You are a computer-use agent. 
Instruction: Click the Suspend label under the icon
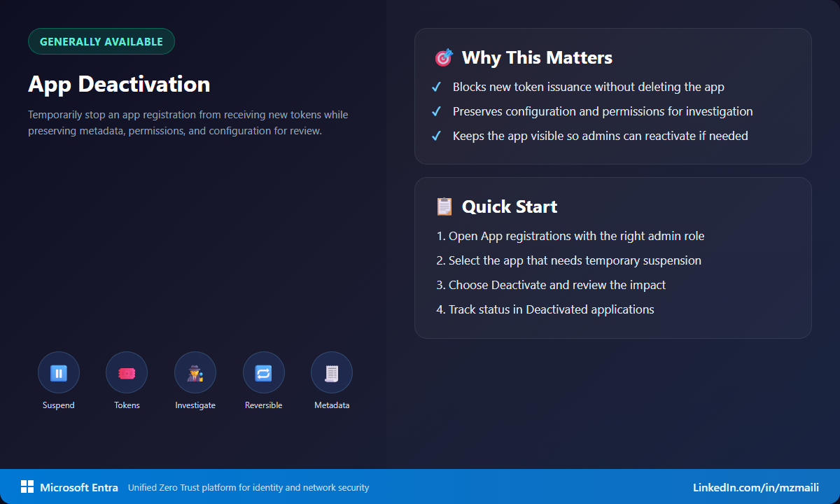point(59,405)
